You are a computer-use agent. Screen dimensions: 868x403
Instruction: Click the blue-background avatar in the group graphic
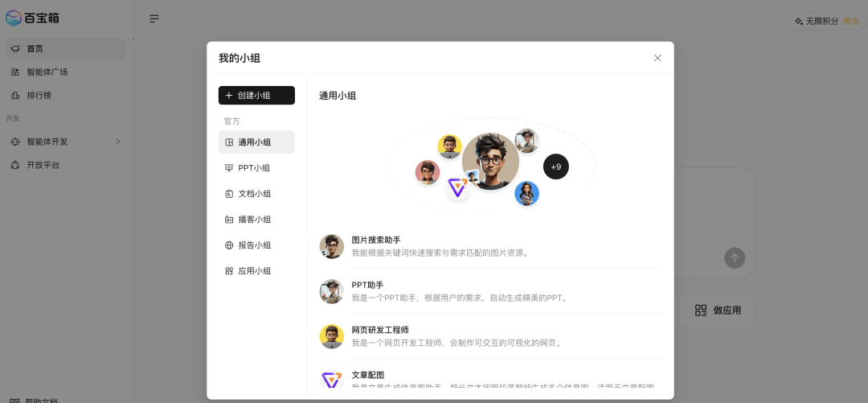click(526, 194)
